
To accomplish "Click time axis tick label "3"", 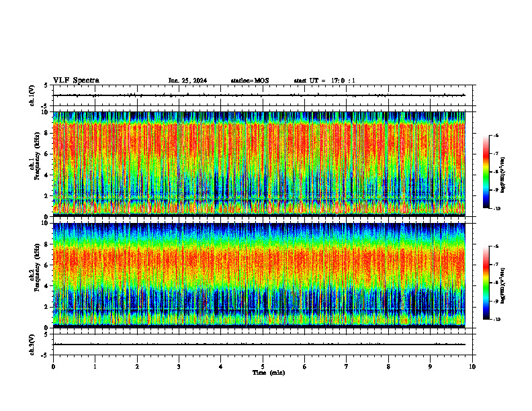I will (179, 367).
